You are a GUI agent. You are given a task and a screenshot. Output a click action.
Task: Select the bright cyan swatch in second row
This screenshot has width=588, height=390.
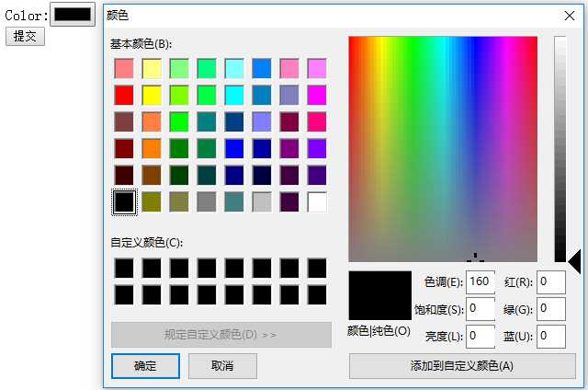pyautogui.click(x=234, y=96)
